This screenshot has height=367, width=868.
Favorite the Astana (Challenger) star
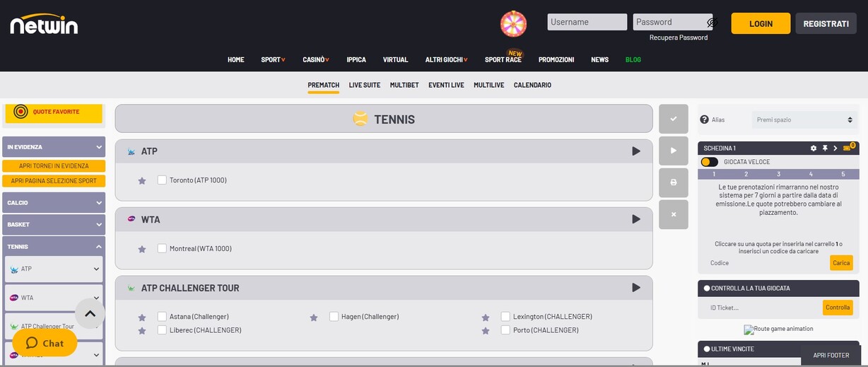pyautogui.click(x=142, y=318)
